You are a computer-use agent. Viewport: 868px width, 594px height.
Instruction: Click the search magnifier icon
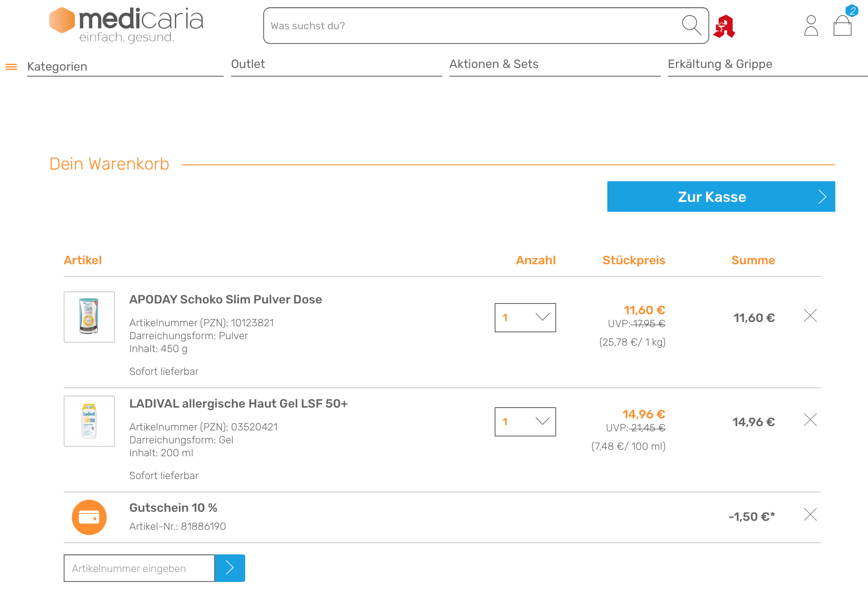tap(692, 25)
